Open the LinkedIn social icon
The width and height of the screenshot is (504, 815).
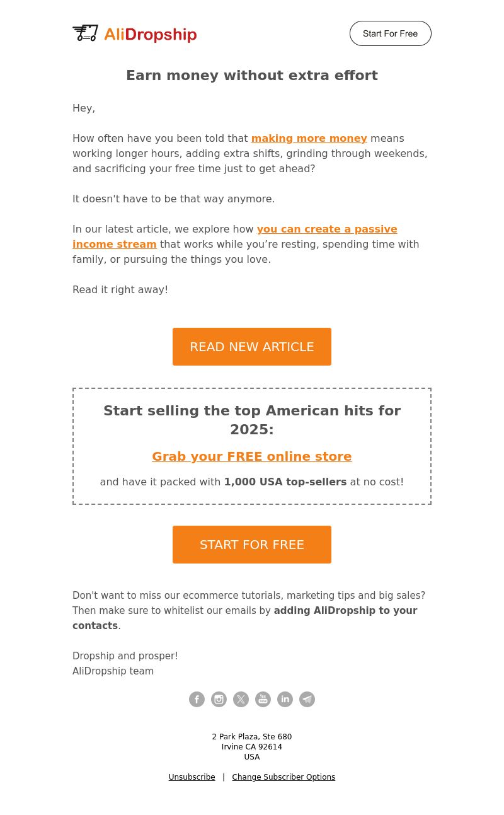point(285,699)
